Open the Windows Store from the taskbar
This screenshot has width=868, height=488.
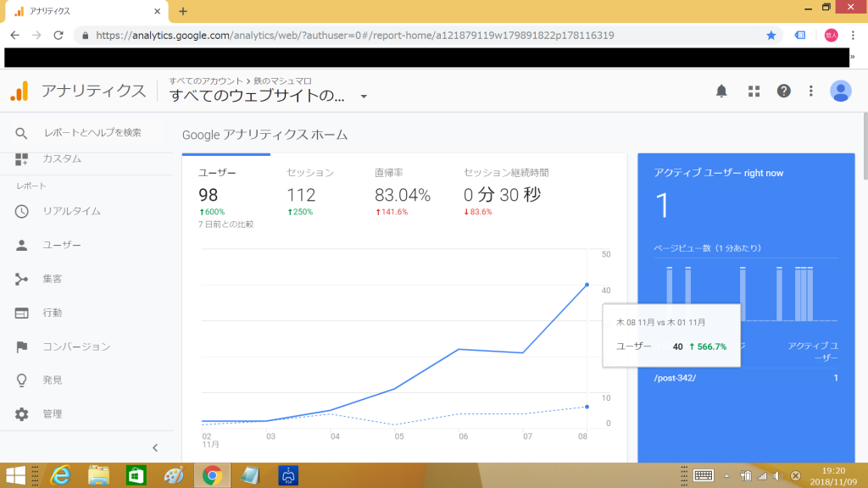click(x=136, y=476)
